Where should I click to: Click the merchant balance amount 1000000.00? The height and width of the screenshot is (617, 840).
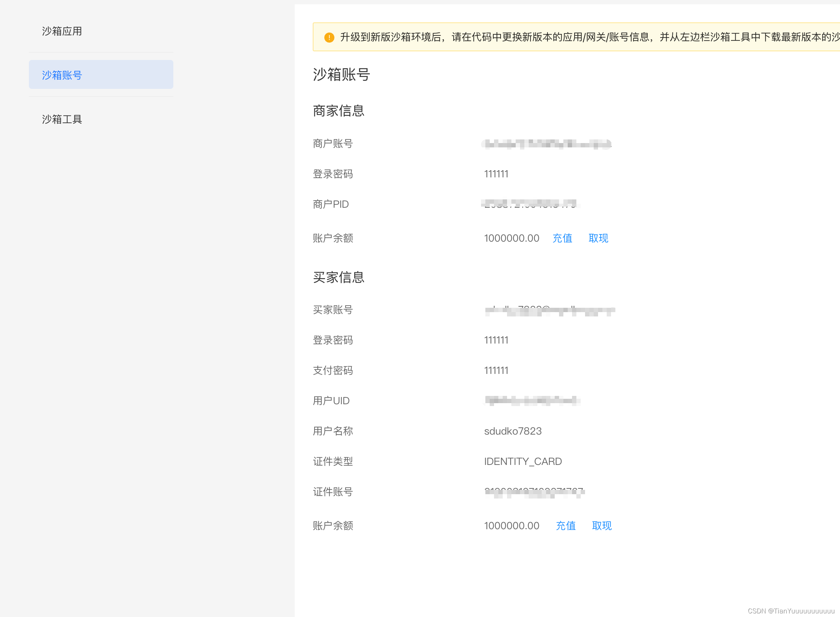[511, 238]
